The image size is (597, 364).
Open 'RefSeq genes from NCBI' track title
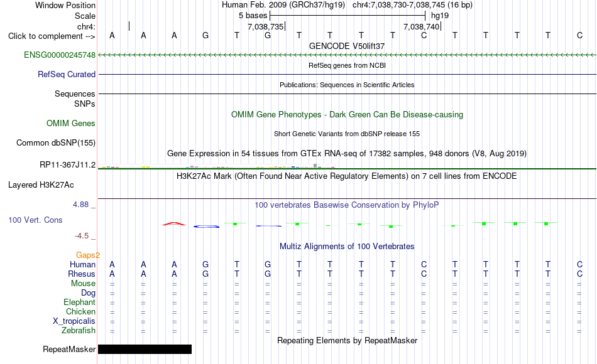pos(347,65)
